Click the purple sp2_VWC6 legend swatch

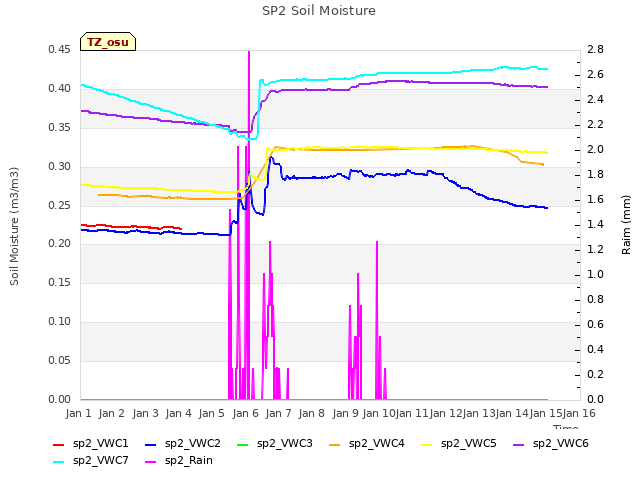(519, 444)
